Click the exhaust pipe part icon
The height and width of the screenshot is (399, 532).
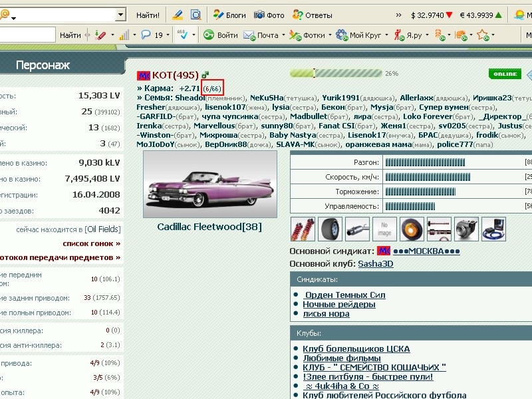[357, 229]
